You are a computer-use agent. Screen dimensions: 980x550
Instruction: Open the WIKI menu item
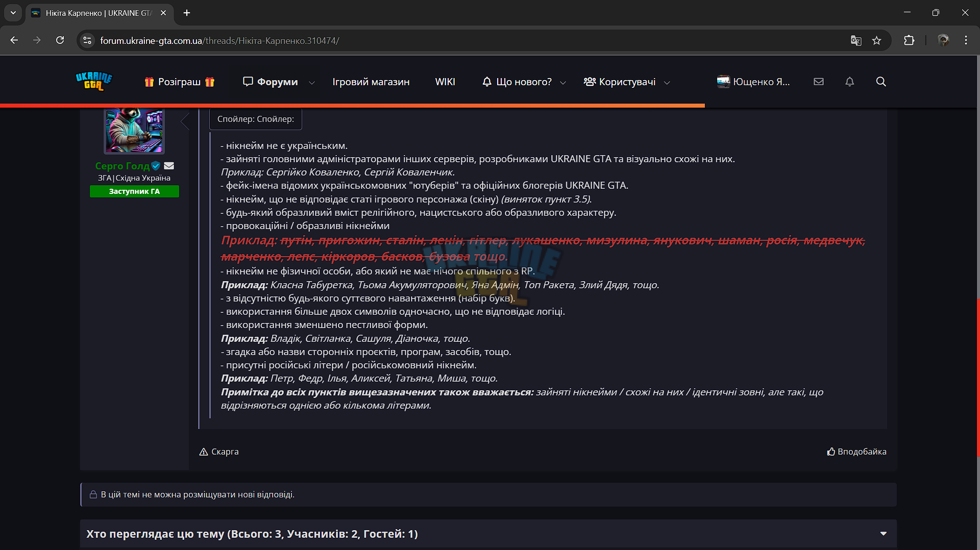pyautogui.click(x=445, y=82)
